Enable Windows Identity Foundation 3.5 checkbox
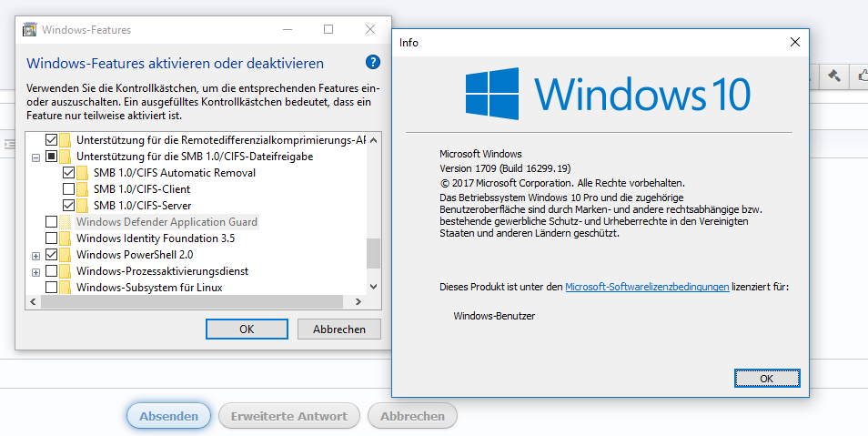Screen dimensions: 868x436 [x=52, y=238]
